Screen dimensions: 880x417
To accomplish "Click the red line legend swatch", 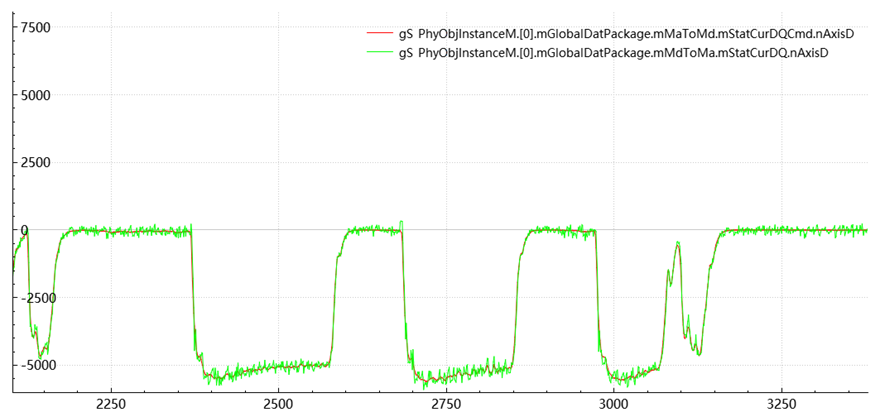I will click(x=381, y=34).
